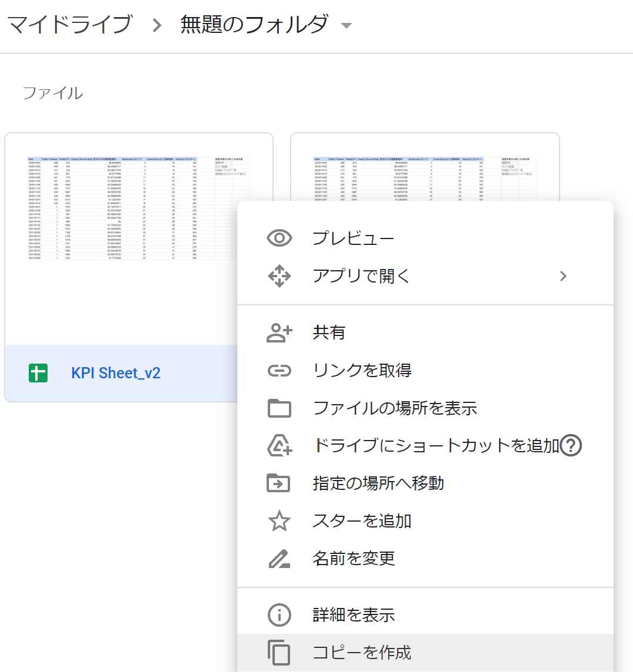Select リンクを取得 menu entry

(x=425, y=370)
